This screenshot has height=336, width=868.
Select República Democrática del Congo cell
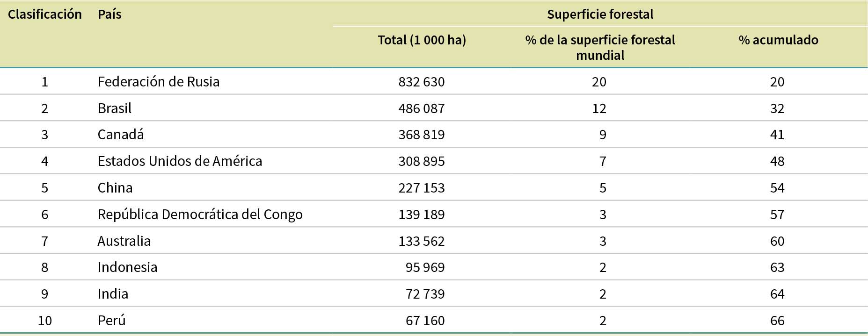200,214
